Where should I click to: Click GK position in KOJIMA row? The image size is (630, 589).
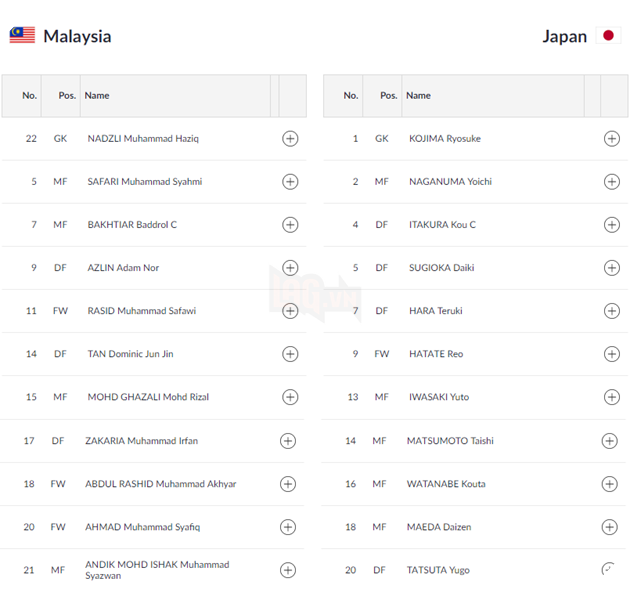(382, 139)
